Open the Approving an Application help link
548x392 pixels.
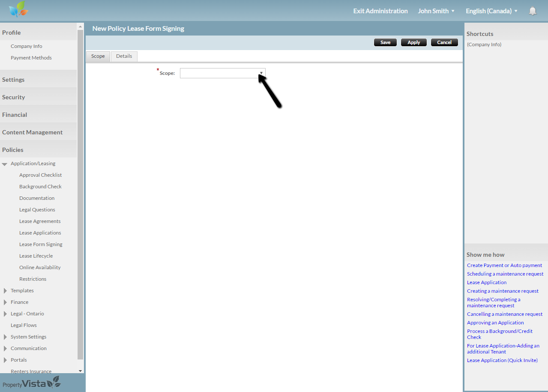point(495,323)
